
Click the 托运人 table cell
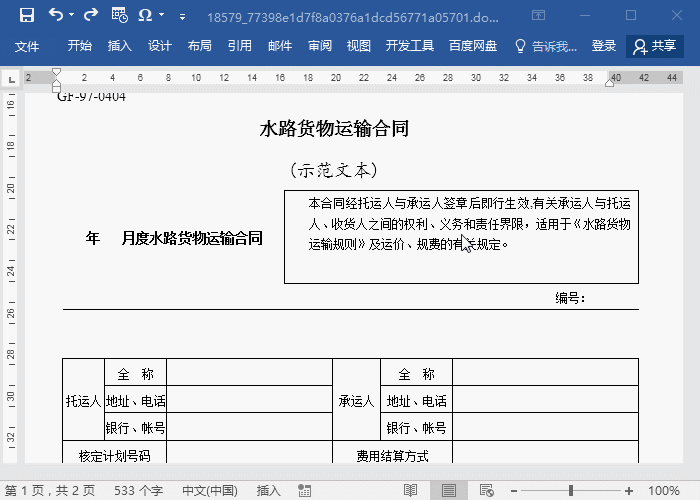click(83, 400)
